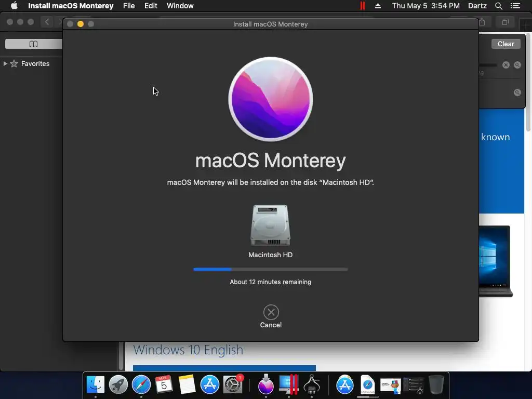The image size is (532, 399).
Task: Click the Favorites star icon in sidebar
Action: click(14, 63)
